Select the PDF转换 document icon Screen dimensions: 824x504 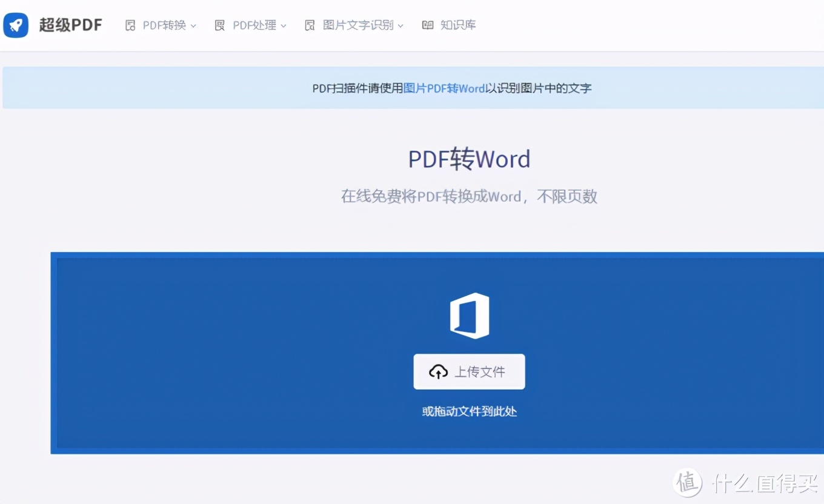pos(130,25)
